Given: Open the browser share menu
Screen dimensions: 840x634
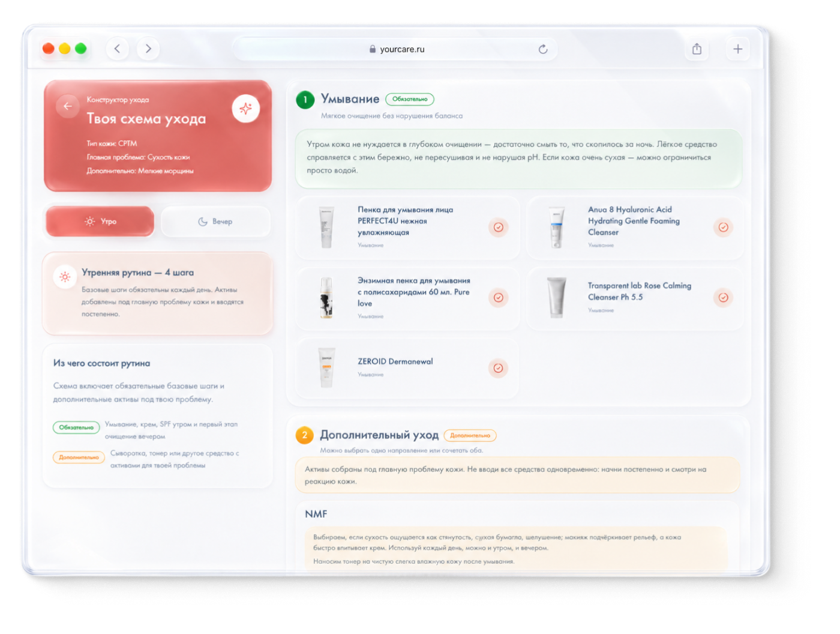Looking at the screenshot, I should pyautogui.click(x=697, y=49).
